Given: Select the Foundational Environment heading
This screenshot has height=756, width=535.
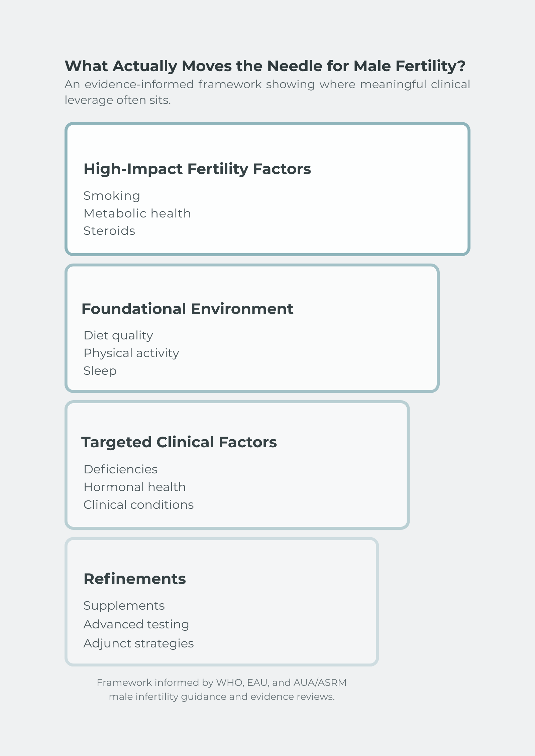Looking at the screenshot, I should point(187,309).
